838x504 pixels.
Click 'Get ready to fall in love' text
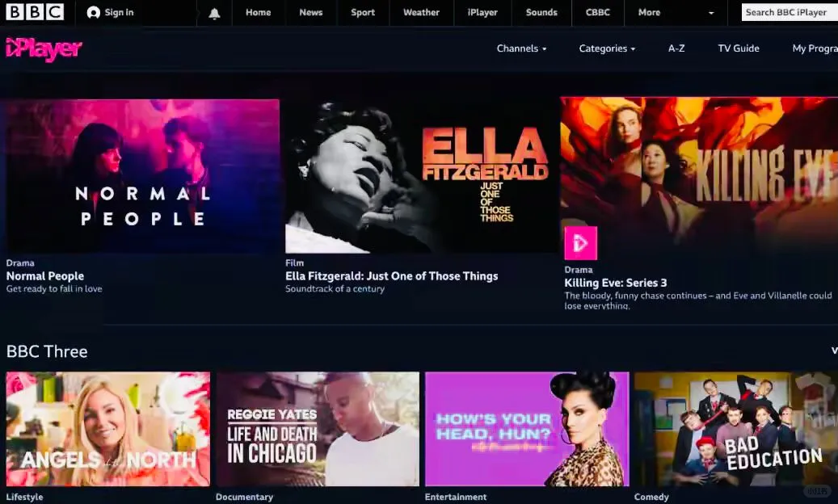pos(54,289)
